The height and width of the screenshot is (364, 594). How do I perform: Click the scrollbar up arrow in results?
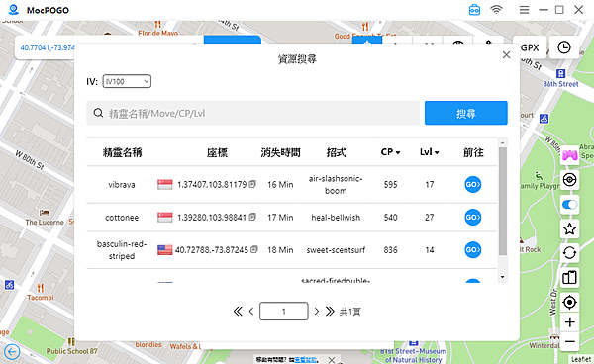coord(502,143)
